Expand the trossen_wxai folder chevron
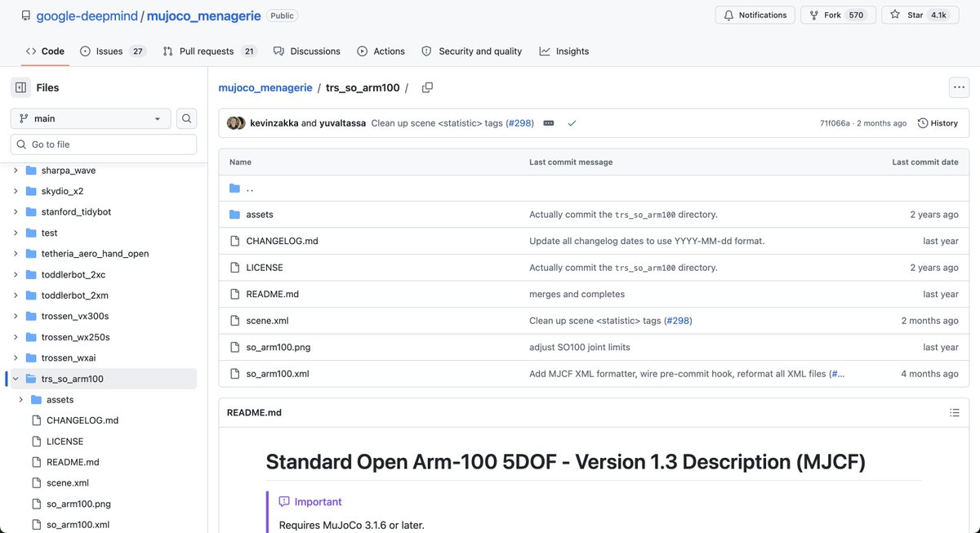Image resolution: width=980 pixels, height=533 pixels. point(16,358)
